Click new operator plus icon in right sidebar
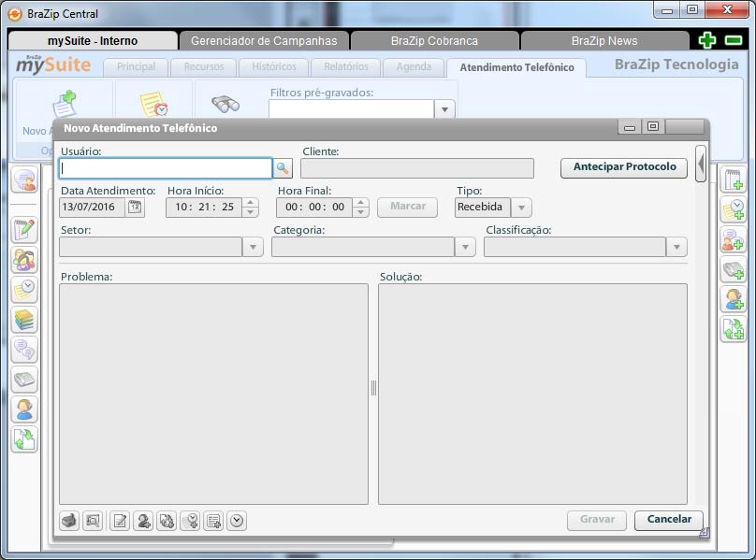This screenshot has width=756, height=560. click(x=733, y=300)
